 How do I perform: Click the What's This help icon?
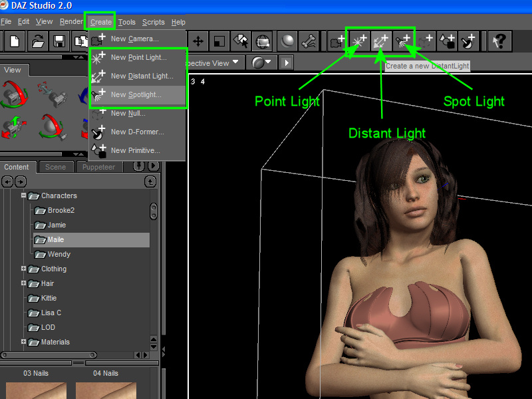499,42
